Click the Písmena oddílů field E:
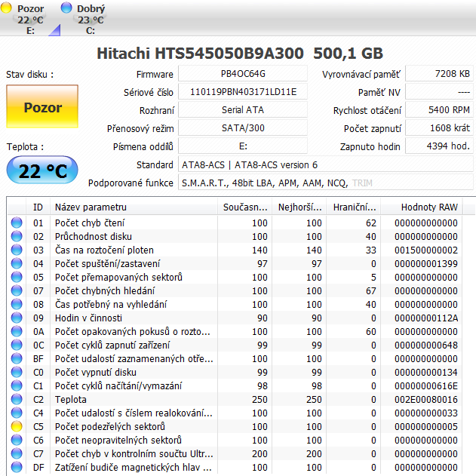476x476 pixels. click(x=243, y=146)
